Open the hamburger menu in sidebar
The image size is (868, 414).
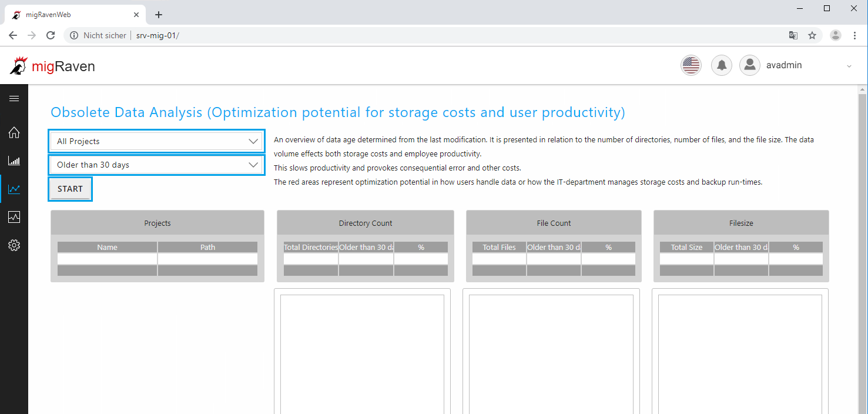[14, 99]
